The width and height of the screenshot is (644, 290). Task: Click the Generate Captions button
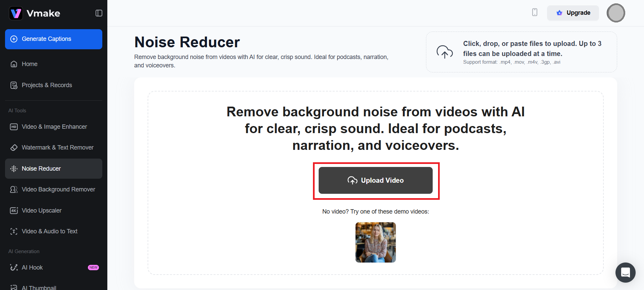[54, 39]
